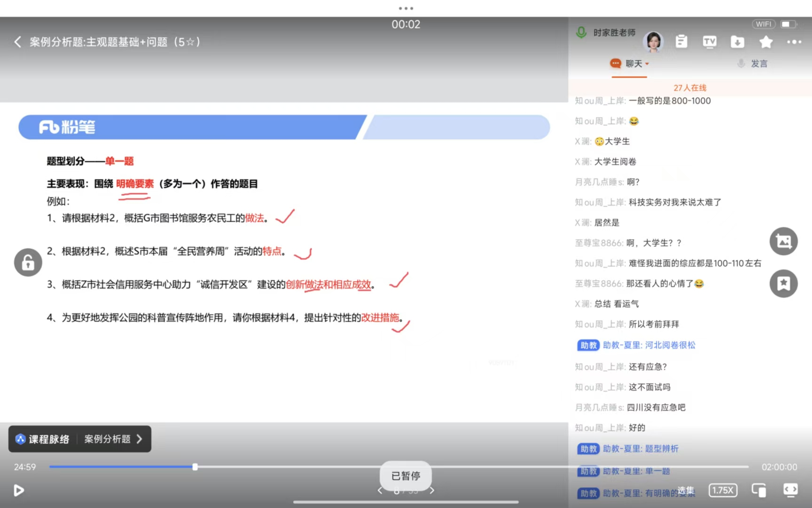Cast video using the TV icon
The height and width of the screenshot is (508, 812).
point(710,42)
